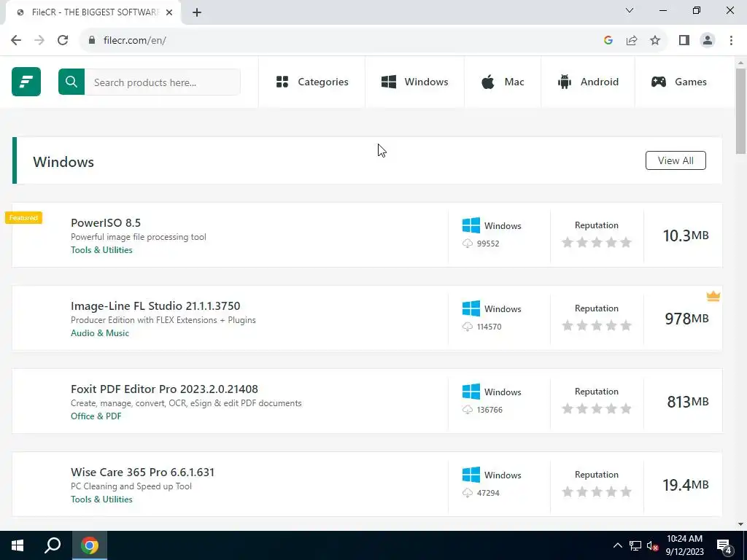Open Image-Line FL Studio 21.1.1.3750 listing
The height and width of the screenshot is (560, 747).
(155, 306)
